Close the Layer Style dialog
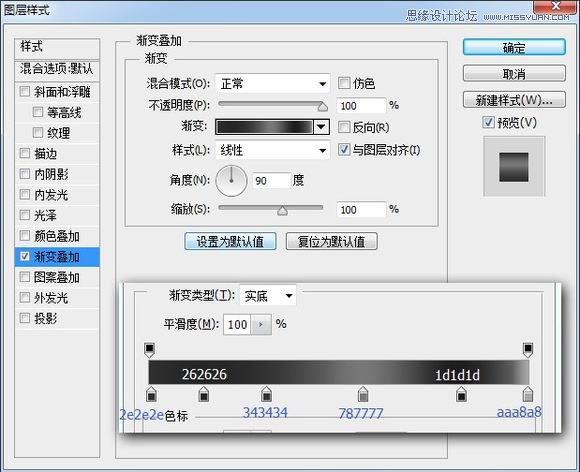 point(556,6)
